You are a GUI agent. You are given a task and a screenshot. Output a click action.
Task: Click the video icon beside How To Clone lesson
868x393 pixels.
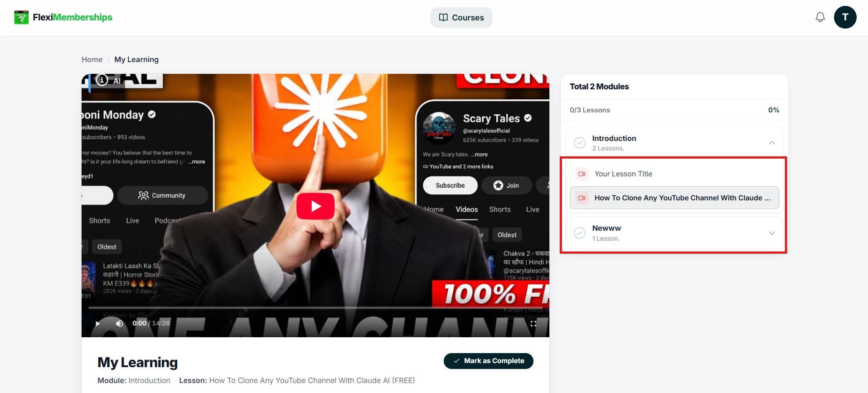[x=582, y=198]
